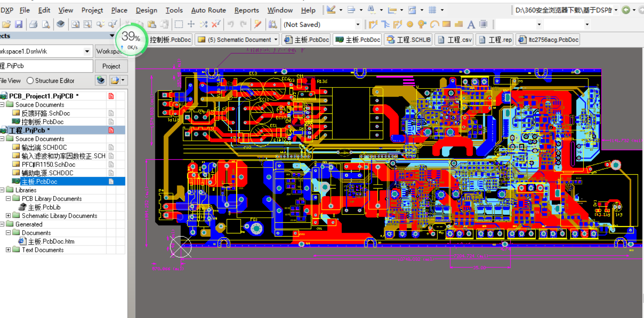Click the grids icon in the toolbar
Image resolution: width=644 pixels, height=318 pixels.
click(x=432, y=10)
